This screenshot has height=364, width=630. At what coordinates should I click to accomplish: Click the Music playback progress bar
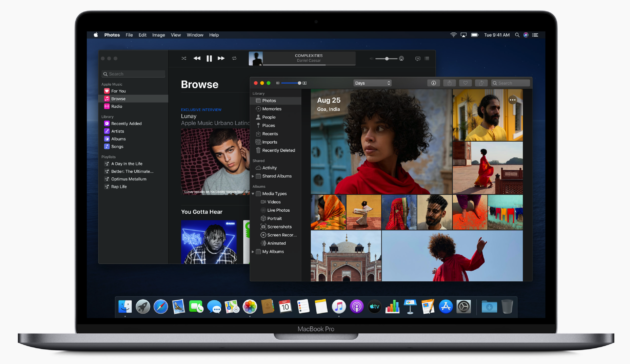(309, 65)
